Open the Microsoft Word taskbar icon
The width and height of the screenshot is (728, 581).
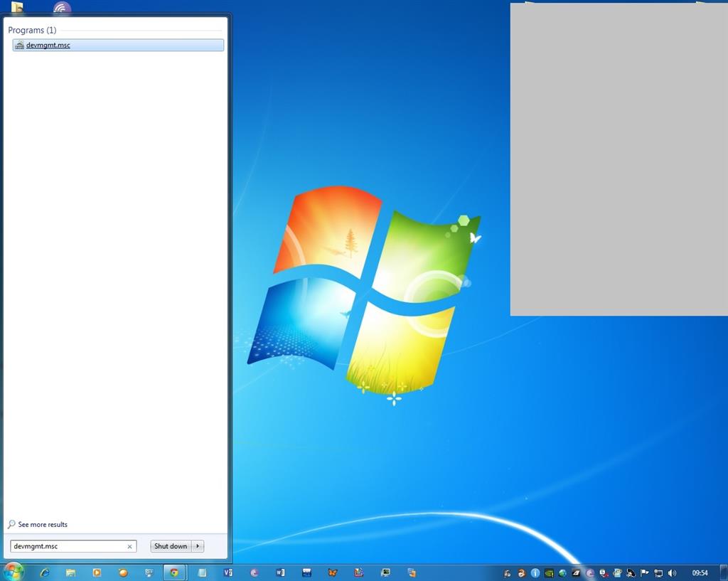(280, 572)
